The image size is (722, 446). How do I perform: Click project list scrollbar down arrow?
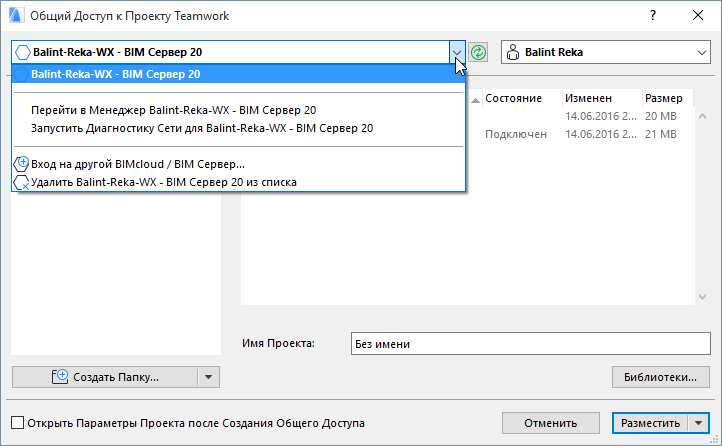(x=702, y=297)
